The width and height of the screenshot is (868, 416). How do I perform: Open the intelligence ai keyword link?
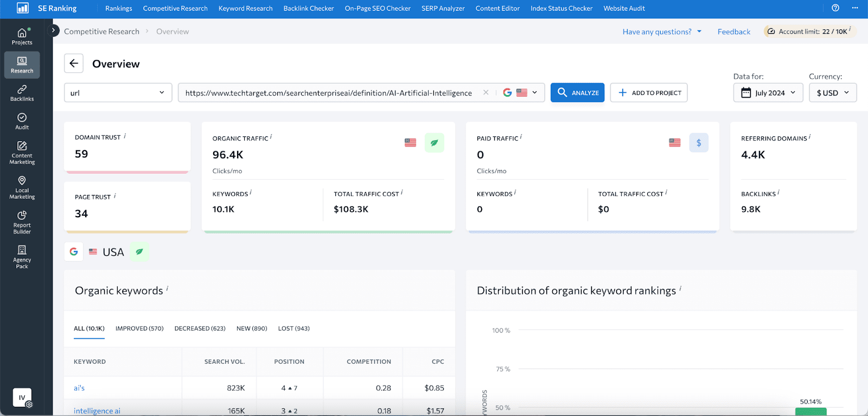pos(97,411)
